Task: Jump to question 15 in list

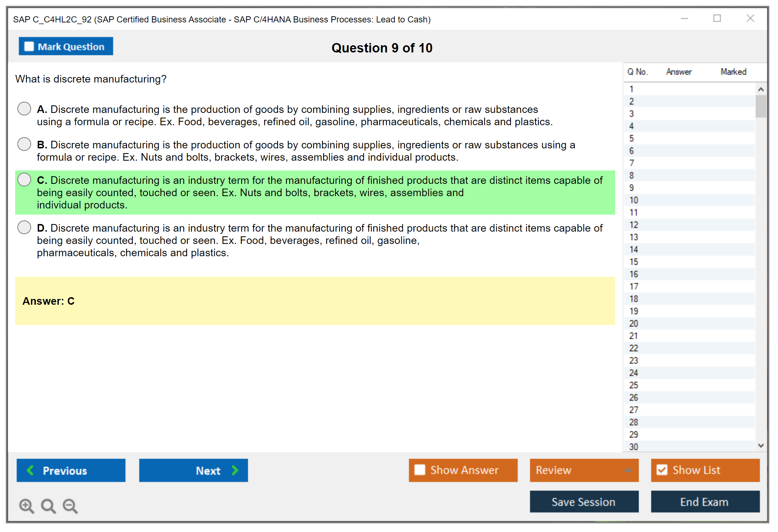Action: click(634, 262)
